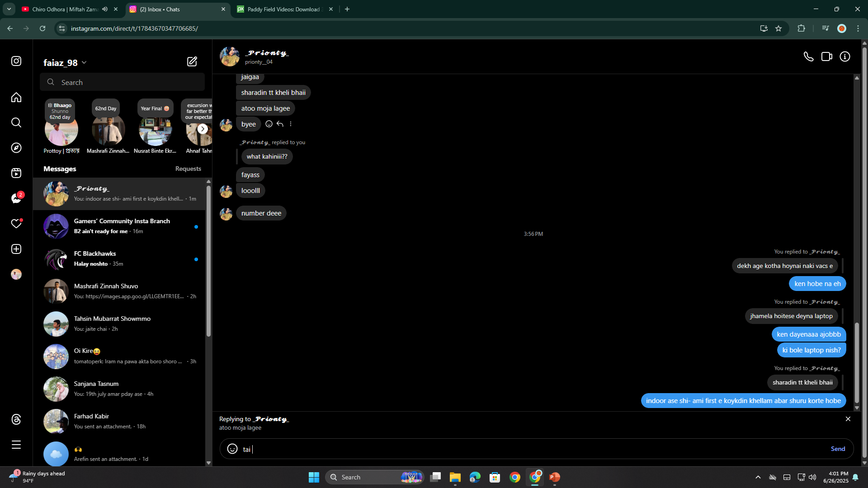Screen dimensions: 868x488
Task: Open Sanjana Tasnum chat
Action: tap(120, 389)
